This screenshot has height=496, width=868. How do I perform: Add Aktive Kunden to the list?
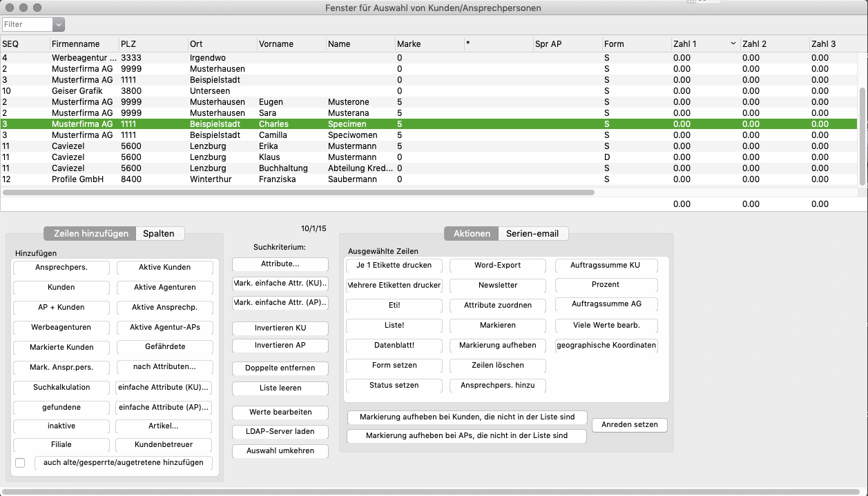click(164, 267)
